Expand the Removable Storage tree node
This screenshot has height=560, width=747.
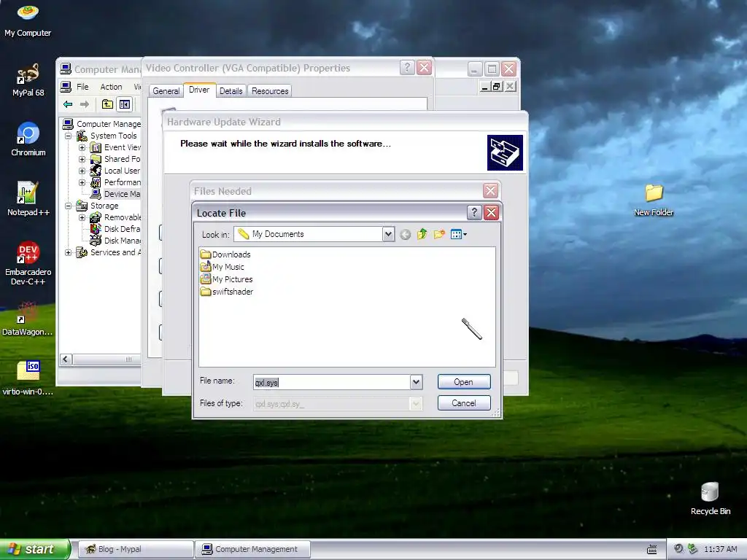tap(82, 217)
